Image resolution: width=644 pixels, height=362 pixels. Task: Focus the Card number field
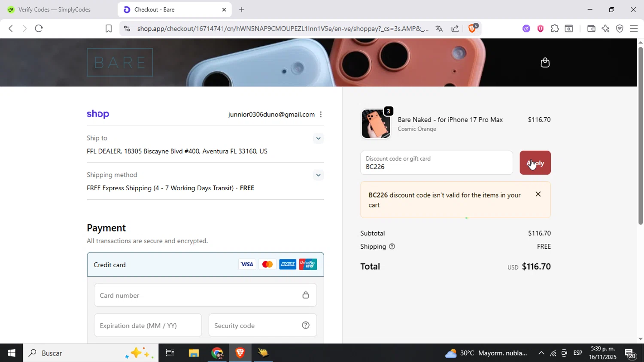pos(205,295)
